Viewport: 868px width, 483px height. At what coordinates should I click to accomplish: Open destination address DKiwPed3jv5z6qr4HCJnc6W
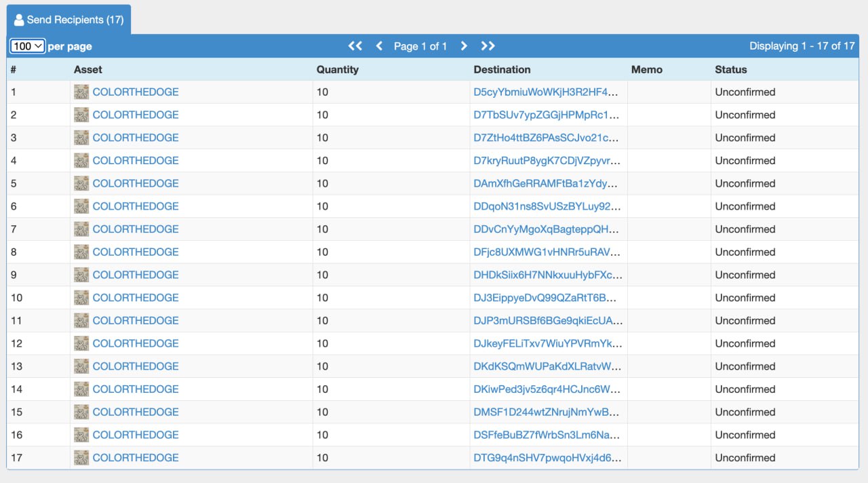click(547, 389)
